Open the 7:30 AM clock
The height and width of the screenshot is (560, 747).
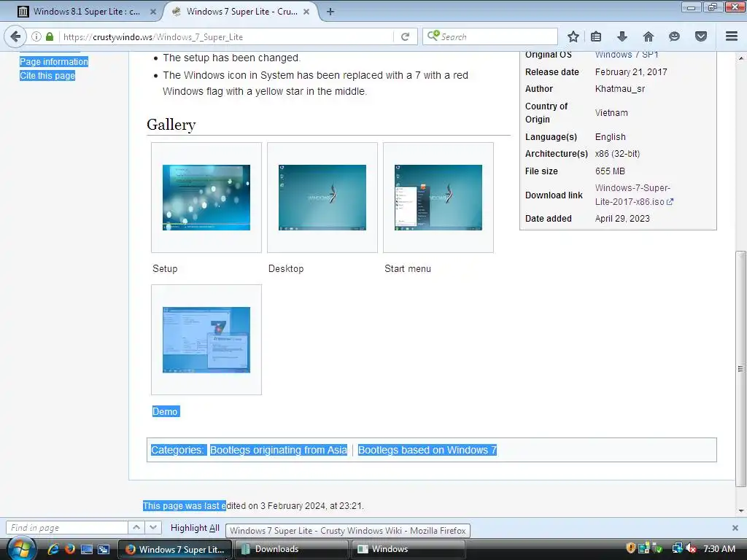(719, 548)
